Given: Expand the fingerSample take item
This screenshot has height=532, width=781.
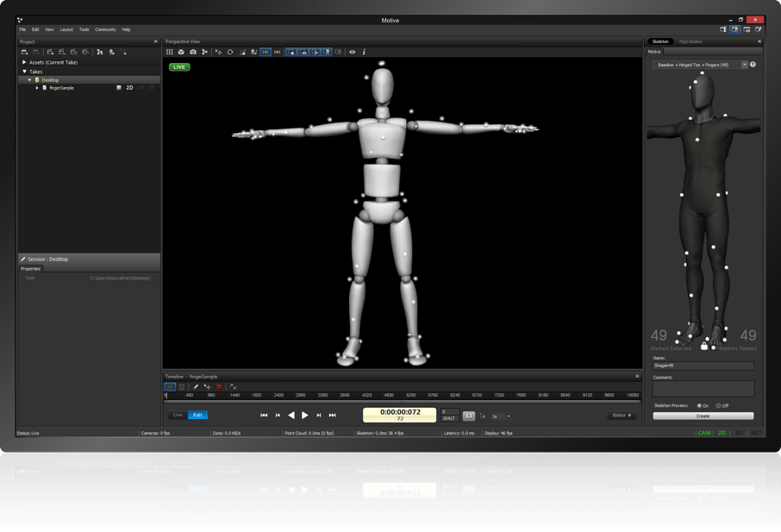Looking at the screenshot, I should point(37,88).
